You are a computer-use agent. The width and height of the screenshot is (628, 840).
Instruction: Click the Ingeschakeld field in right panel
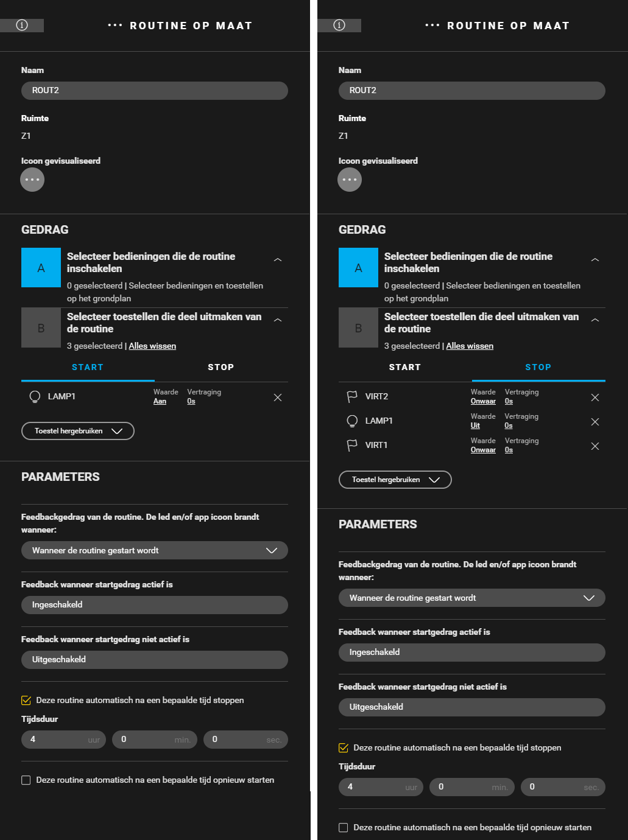[472, 653]
